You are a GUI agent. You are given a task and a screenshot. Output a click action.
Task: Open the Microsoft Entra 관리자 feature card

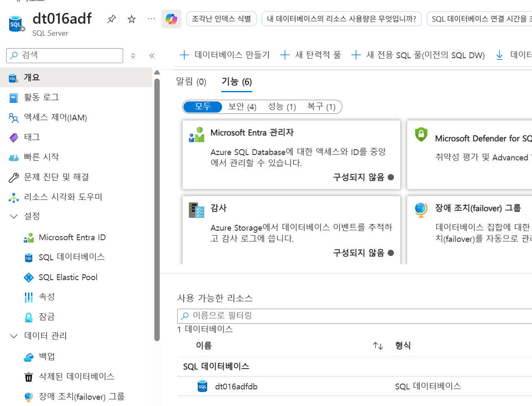(291, 155)
